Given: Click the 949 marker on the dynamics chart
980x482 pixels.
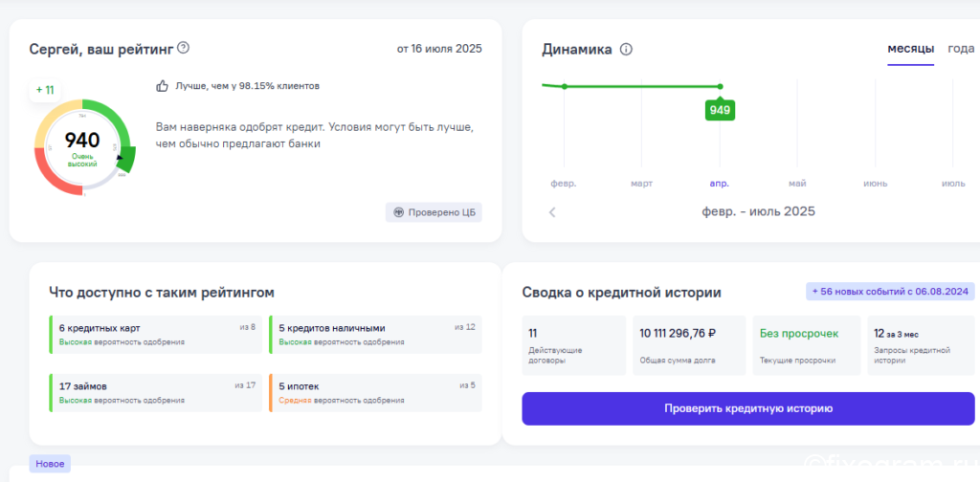Looking at the screenshot, I should (720, 111).
